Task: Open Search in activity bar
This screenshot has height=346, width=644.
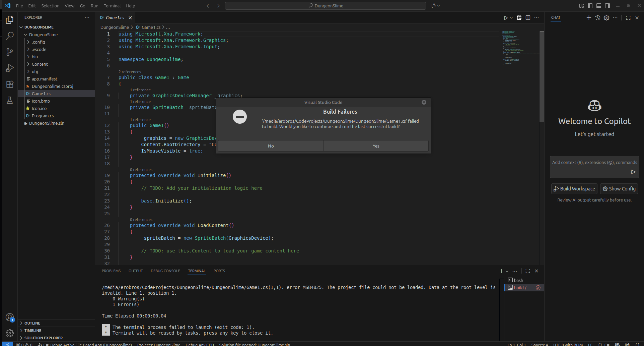Action: coord(10,36)
